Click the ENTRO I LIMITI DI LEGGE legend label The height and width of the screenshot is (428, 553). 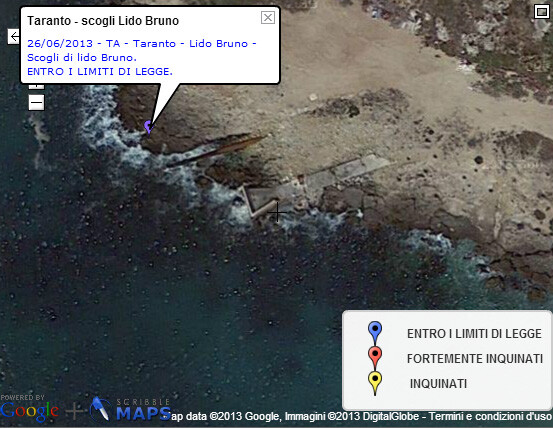474,334
